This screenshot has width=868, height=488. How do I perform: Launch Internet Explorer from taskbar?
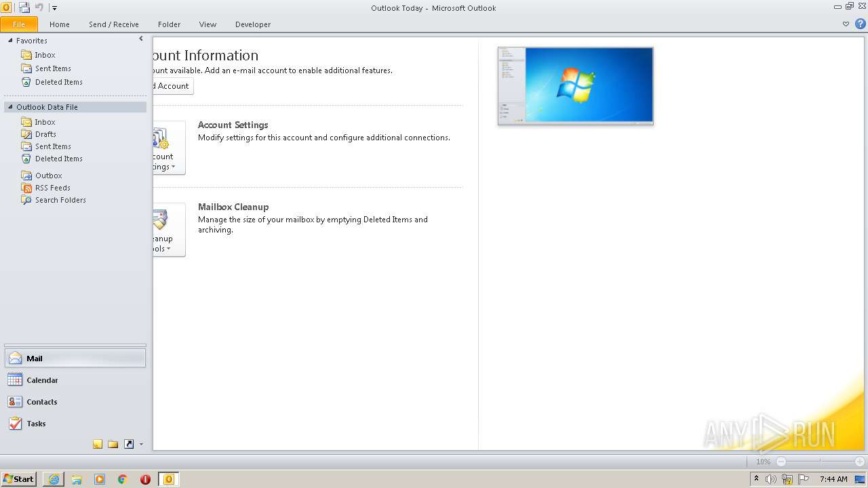point(54,479)
